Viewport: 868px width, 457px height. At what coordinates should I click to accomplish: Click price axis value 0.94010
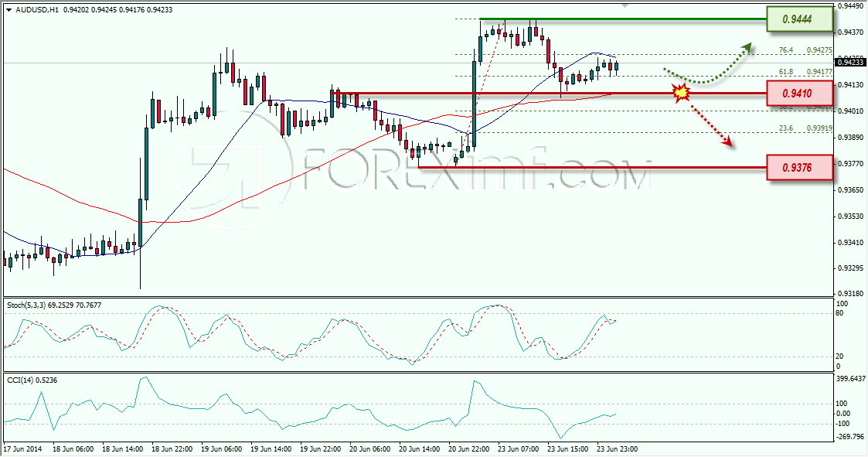(849, 111)
